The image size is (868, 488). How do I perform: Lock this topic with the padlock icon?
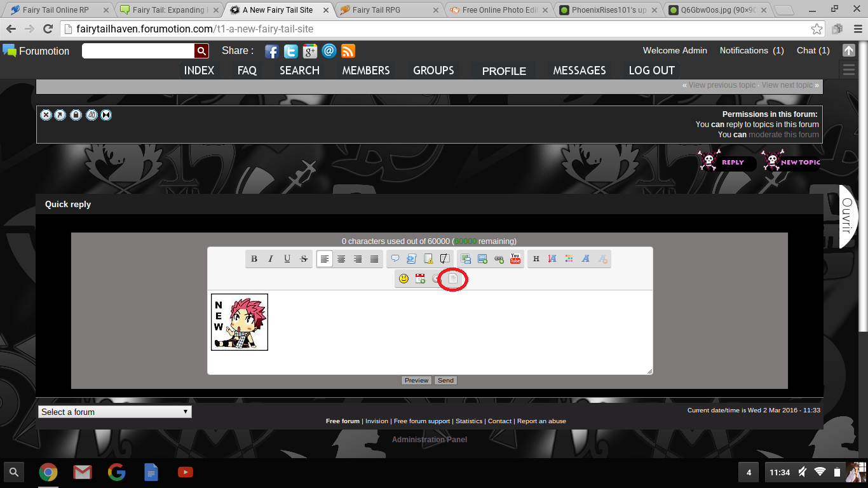76,115
